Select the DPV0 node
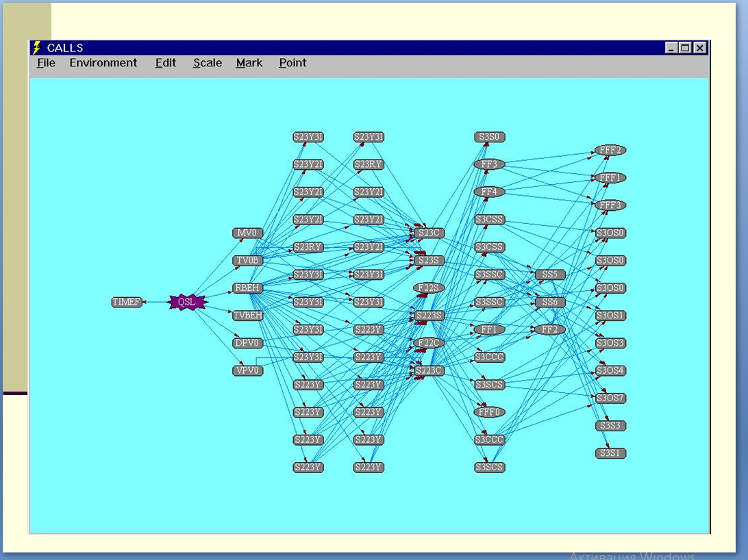The image size is (748, 560). pos(247,343)
